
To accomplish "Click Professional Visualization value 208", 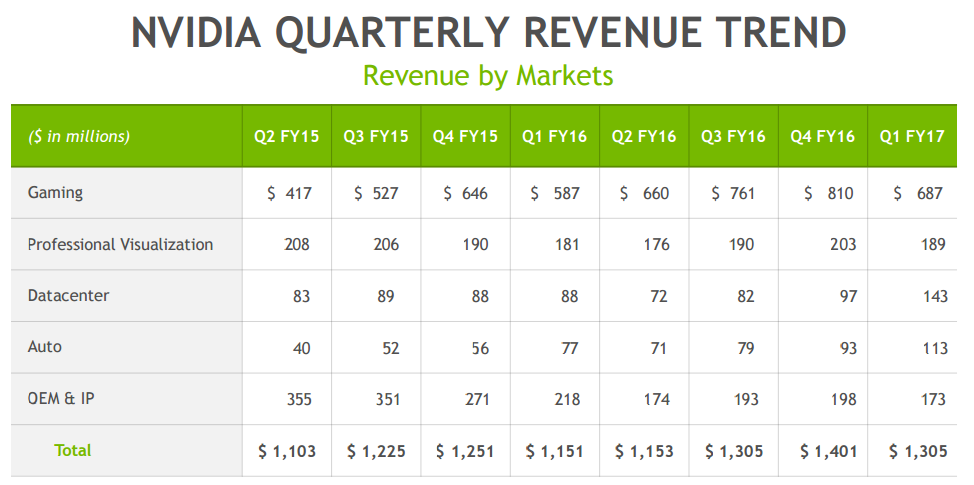I will [297, 245].
